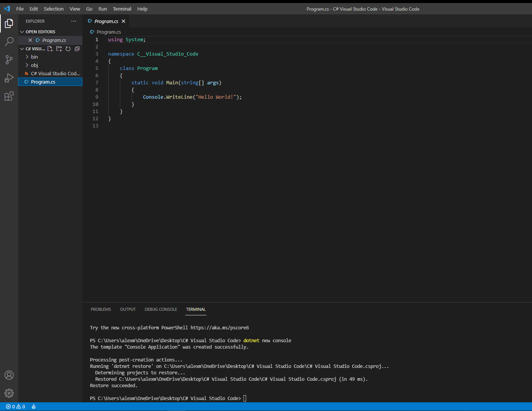Open the Accounts icon in activity bar
This screenshot has height=411, width=532.
(x=9, y=375)
